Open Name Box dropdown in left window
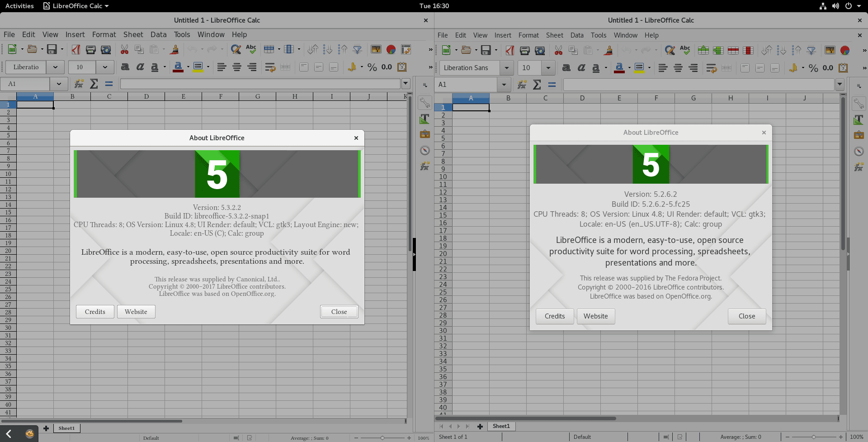The width and height of the screenshot is (868, 442). (x=59, y=84)
